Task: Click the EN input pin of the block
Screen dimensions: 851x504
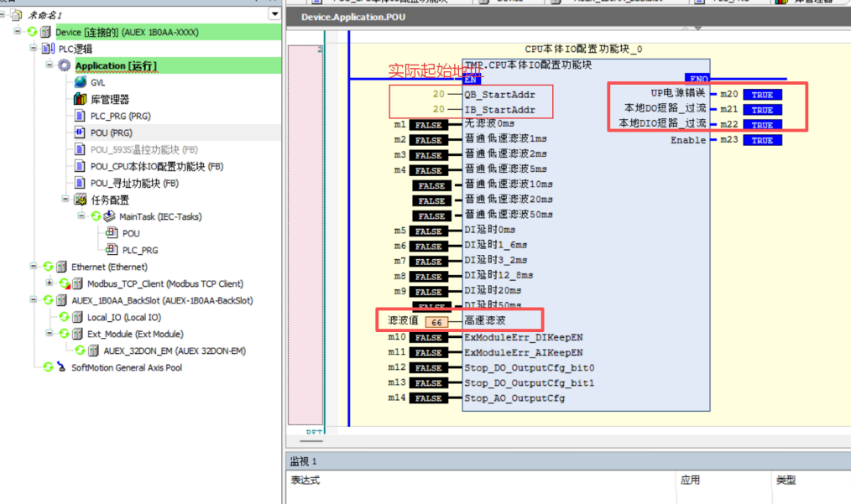Action: [x=470, y=80]
